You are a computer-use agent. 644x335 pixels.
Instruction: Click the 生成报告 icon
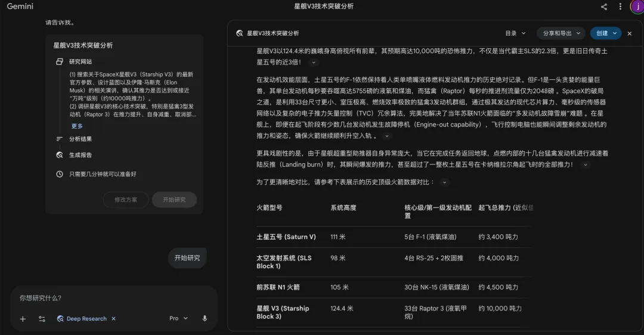60,155
